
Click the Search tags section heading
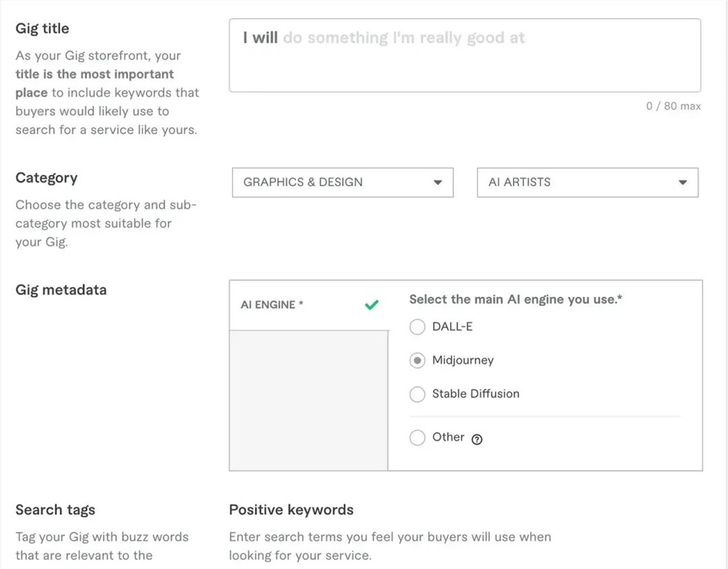point(55,510)
